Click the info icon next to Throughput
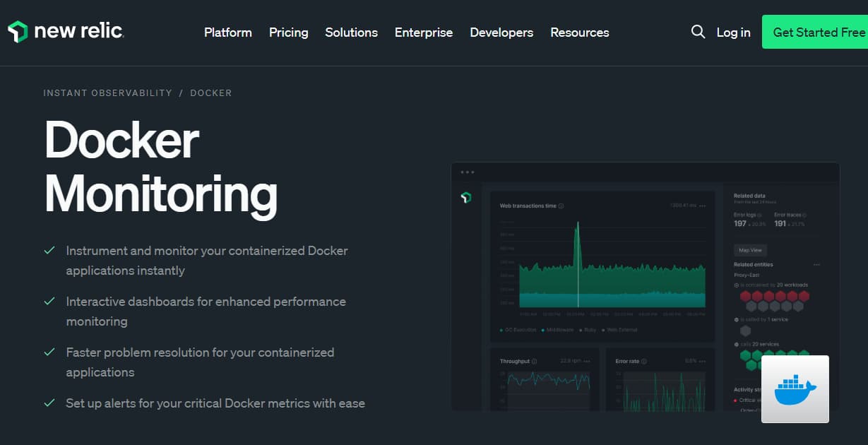 [x=534, y=361]
